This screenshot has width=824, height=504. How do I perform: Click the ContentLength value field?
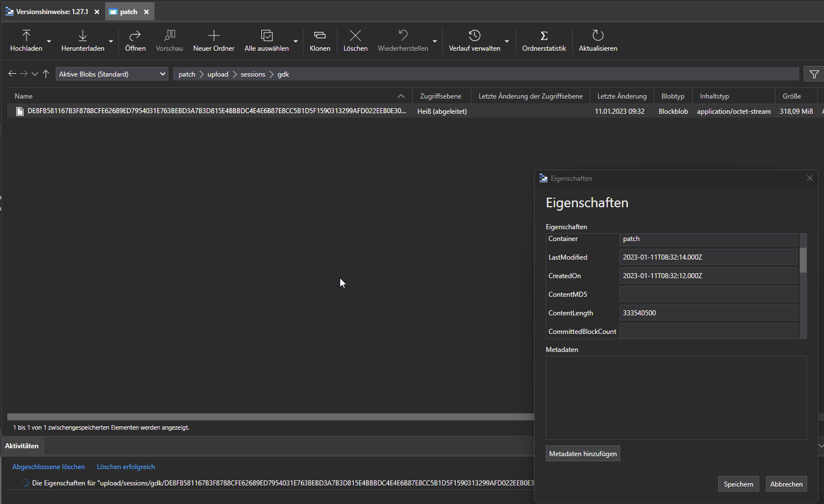[x=708, y=313]
